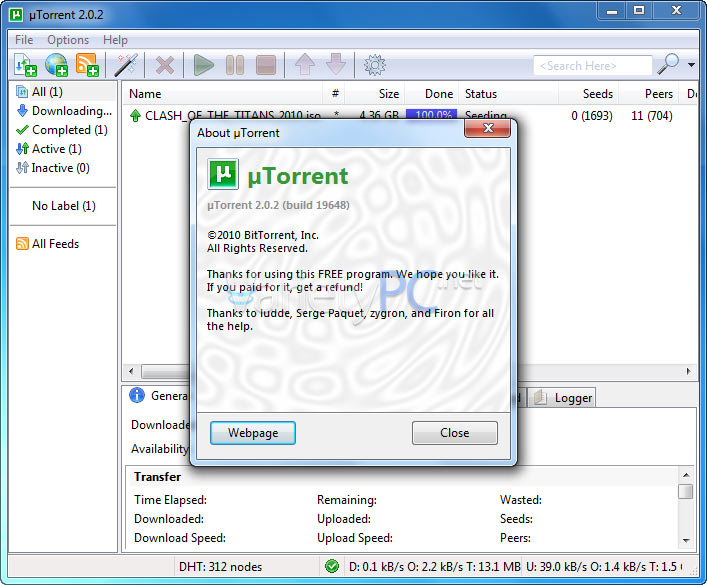Click the Webpage button in About dialog
Viewport: 707px width, 585px height.
pyautogui.click(x=253, y=433)
